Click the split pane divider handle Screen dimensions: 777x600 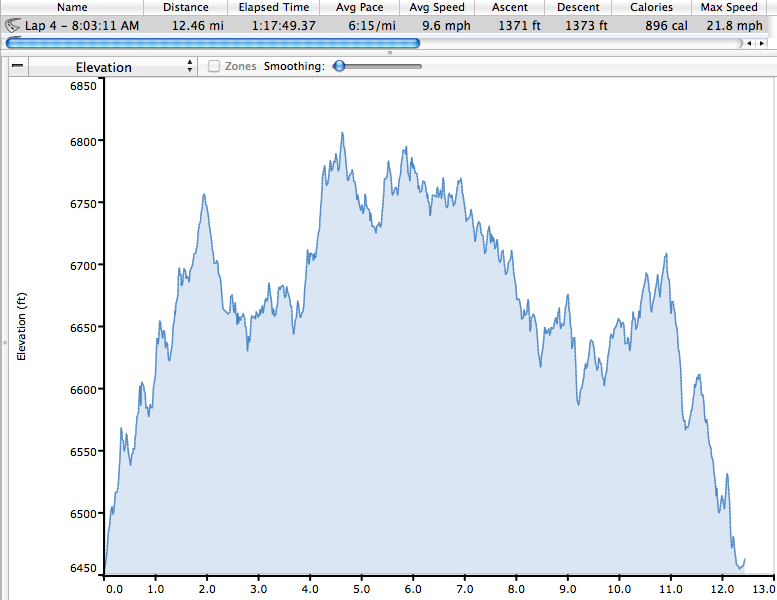[x=388, y=52]
